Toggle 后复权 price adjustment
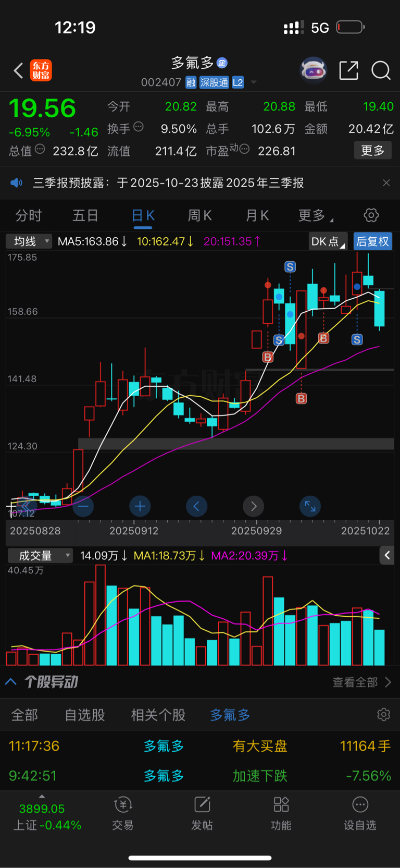Image resolution: width=400 pixels, height=868 pixels. [x=372, y=241]
